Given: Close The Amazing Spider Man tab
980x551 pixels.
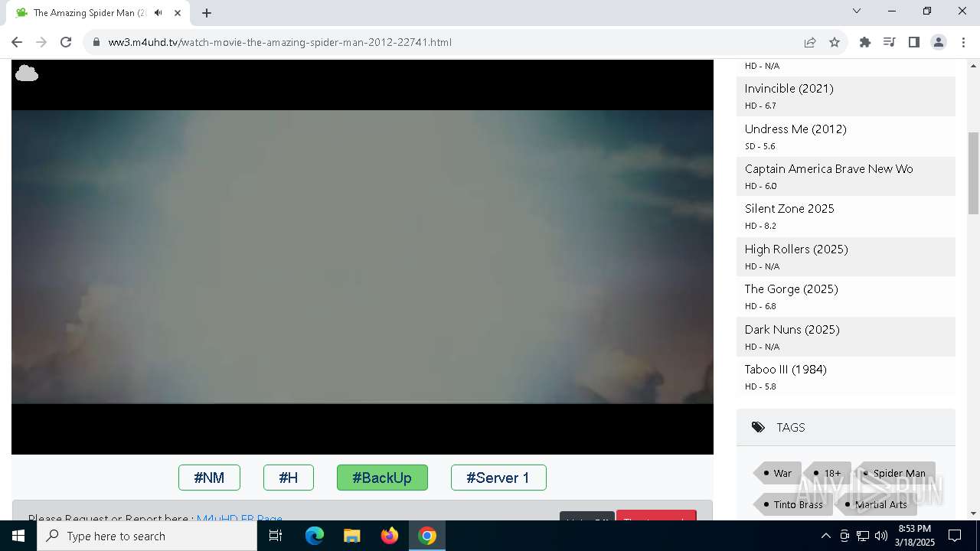Looking at the screenshot, I should (178, 13).
